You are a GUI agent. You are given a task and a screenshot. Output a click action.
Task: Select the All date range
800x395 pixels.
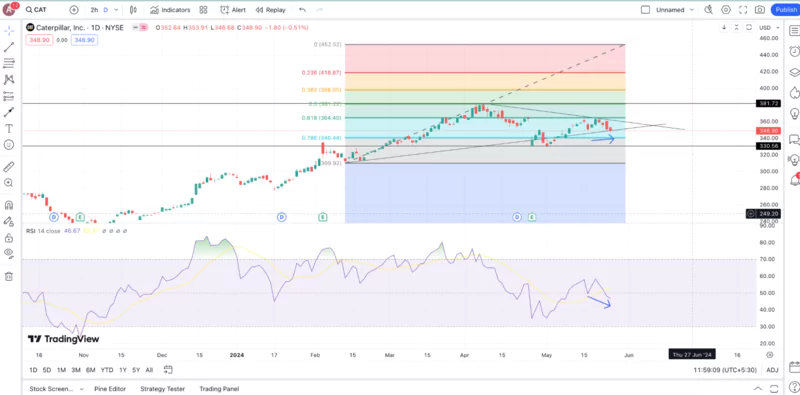(x=149, y=370)
